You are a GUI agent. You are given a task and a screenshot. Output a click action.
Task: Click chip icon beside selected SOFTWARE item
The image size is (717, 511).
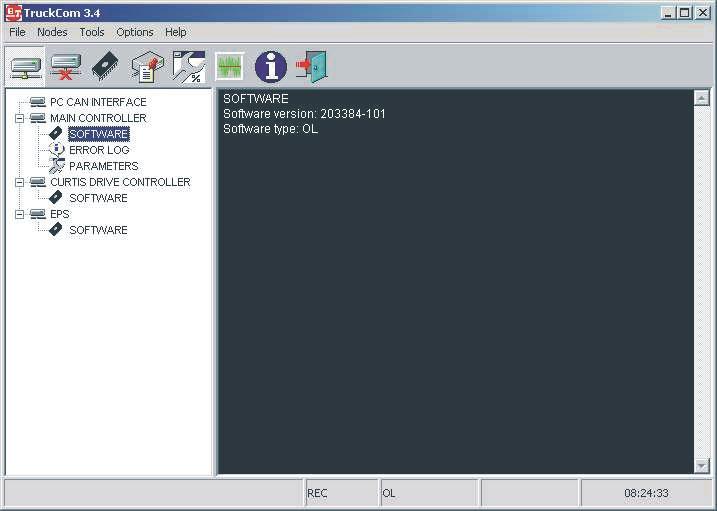tap(56, 133)
